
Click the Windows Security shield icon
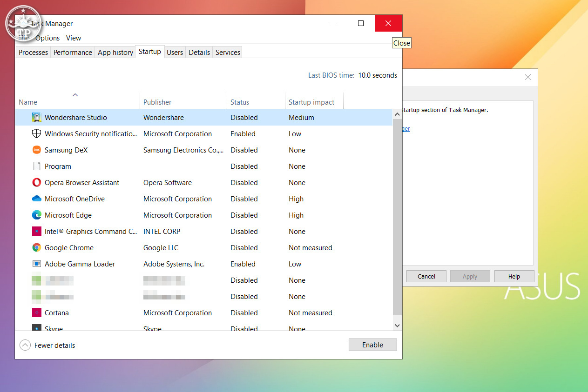37,133
